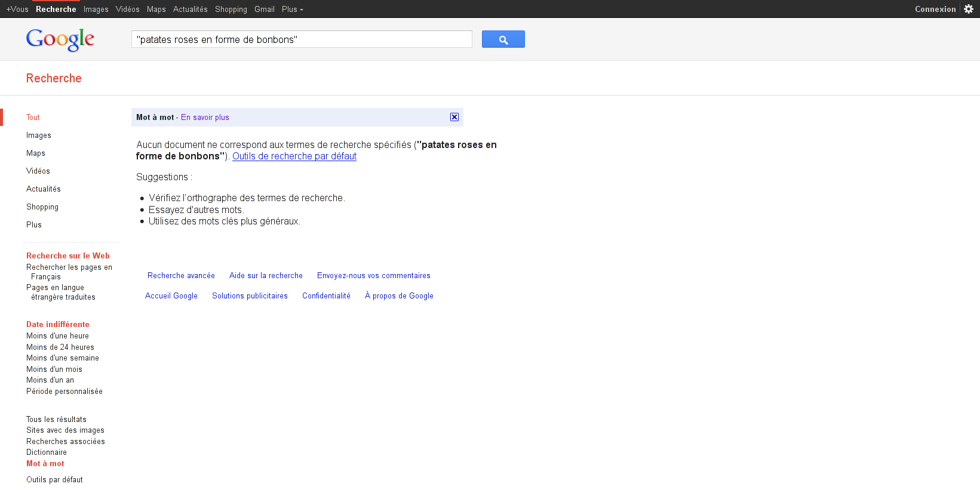
Task: Select 'Sites avec des images' option
Action: pyautogui.click(x=65, y=430)
